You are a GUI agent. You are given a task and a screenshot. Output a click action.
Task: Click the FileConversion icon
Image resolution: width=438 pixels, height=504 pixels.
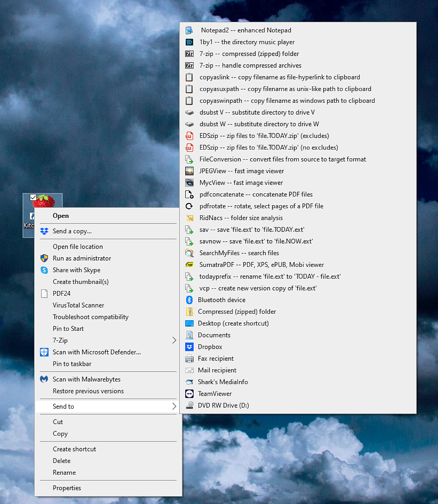pos(189,159)
